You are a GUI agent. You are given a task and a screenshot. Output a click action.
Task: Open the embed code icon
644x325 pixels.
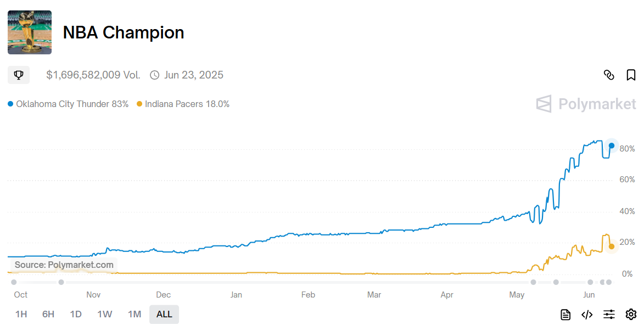pos(587,315)
